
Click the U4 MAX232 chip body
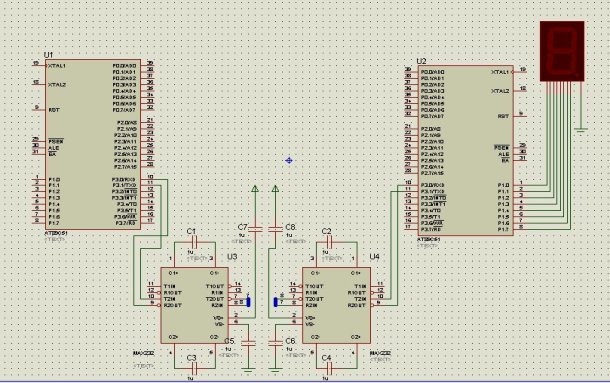337,306
